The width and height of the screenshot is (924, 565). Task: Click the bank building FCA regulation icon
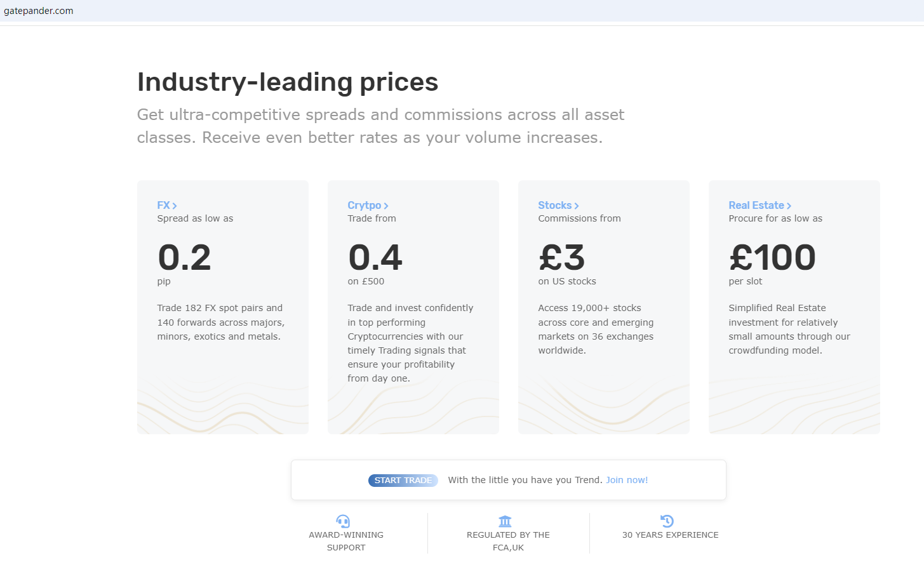click(505, 521)
